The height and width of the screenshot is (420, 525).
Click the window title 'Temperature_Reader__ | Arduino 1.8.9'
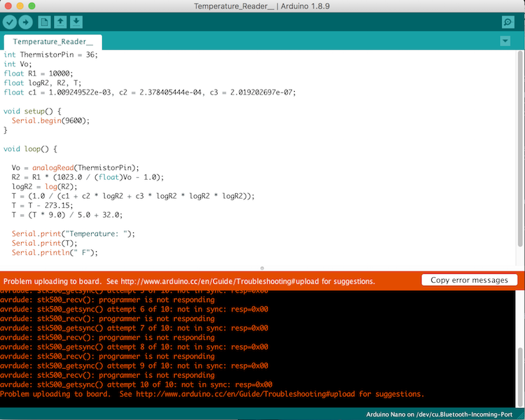point(262,6)
